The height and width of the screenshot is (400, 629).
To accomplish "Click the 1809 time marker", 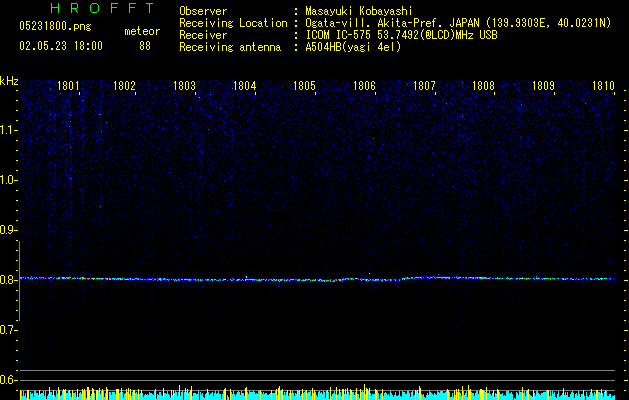I will (x=543, y=86).
